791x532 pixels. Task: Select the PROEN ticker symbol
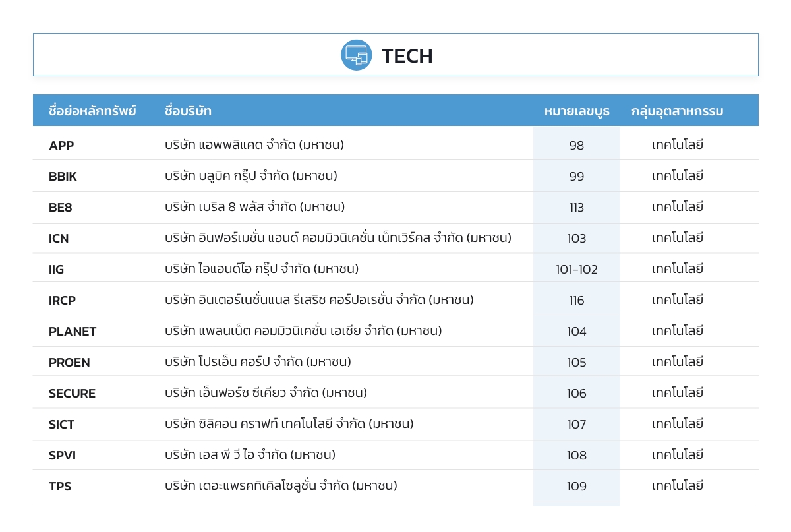(x=69, y=362)
